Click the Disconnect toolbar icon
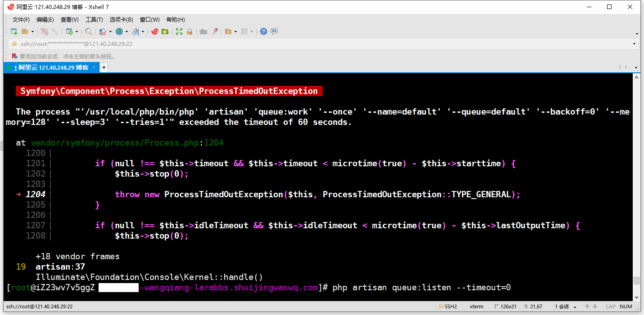644x315 pixels. 45,31
